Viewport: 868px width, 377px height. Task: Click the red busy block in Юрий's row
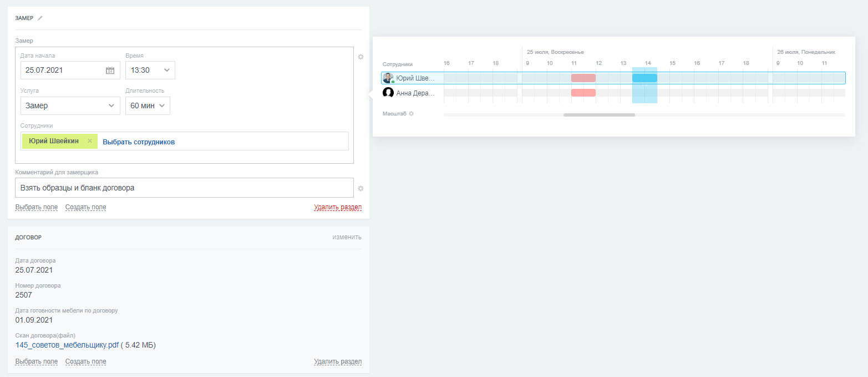tap(583, 78)
